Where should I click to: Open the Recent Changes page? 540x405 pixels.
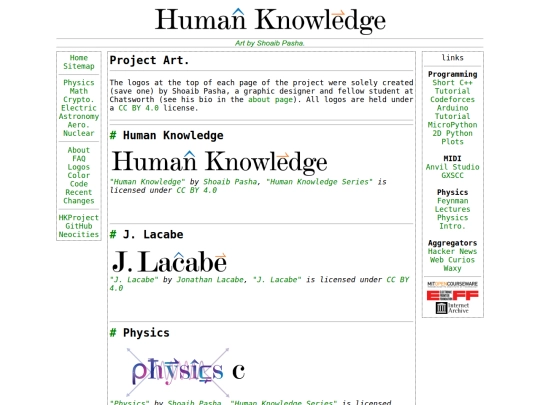79,196
